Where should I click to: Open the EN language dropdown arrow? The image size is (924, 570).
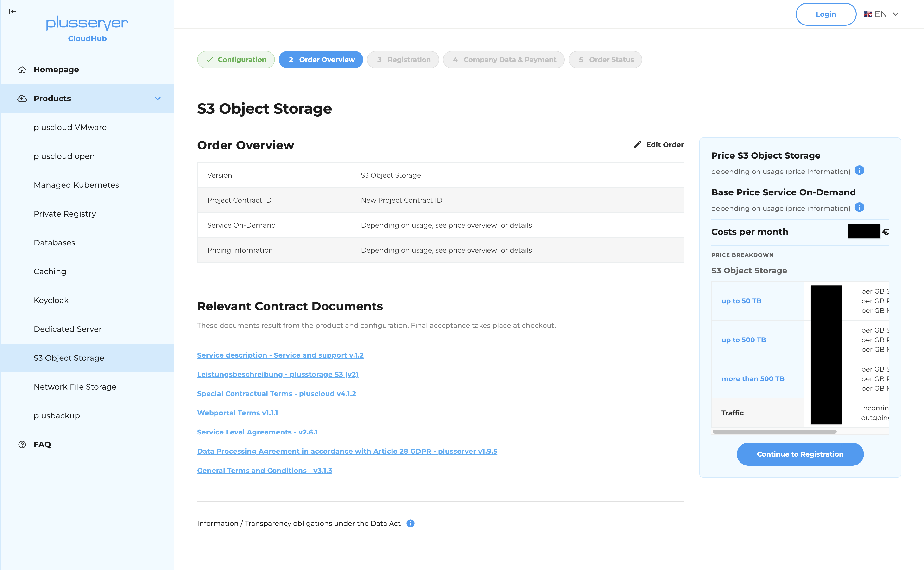[895, 14]
